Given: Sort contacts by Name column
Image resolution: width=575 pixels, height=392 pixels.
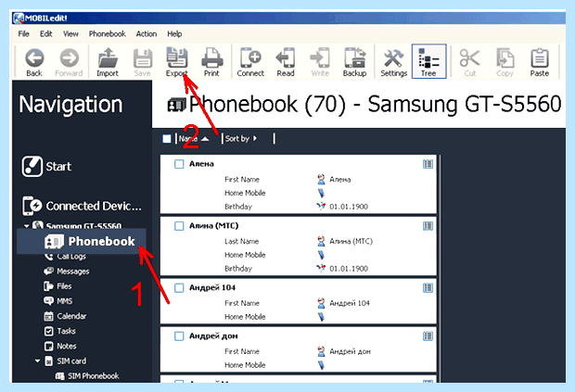Looking at the screenshot, I should [194, 138].
